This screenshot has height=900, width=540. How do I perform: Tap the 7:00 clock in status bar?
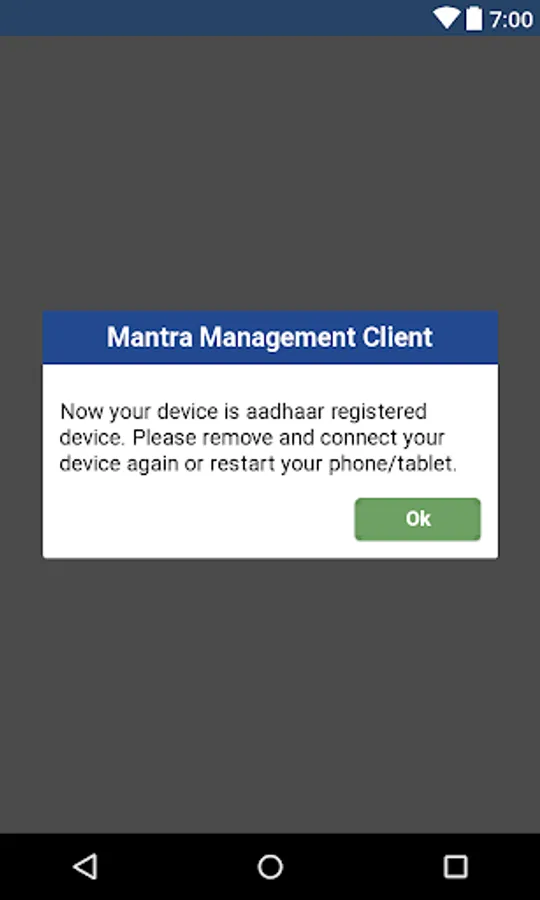tap(511, 20)
